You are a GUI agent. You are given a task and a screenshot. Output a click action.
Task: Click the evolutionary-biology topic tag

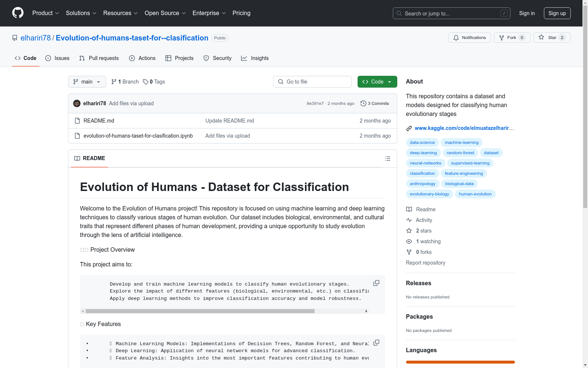click(430, 194)
